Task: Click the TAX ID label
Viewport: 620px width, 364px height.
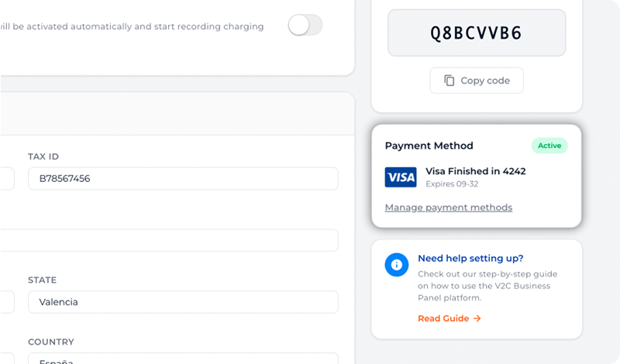Action: click(43, 156)
